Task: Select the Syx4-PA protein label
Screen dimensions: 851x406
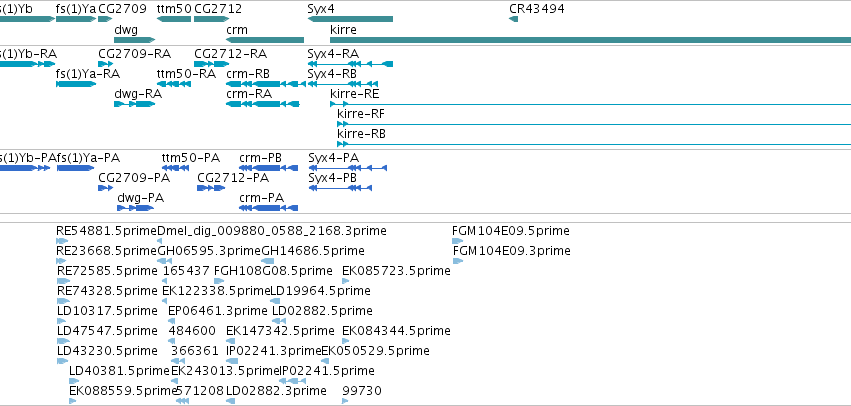Action: pos(334,158)
